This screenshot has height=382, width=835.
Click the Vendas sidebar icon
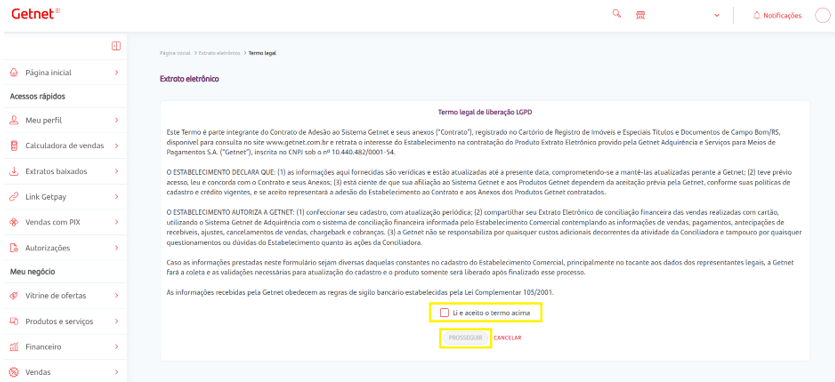[x=14, y=372]
